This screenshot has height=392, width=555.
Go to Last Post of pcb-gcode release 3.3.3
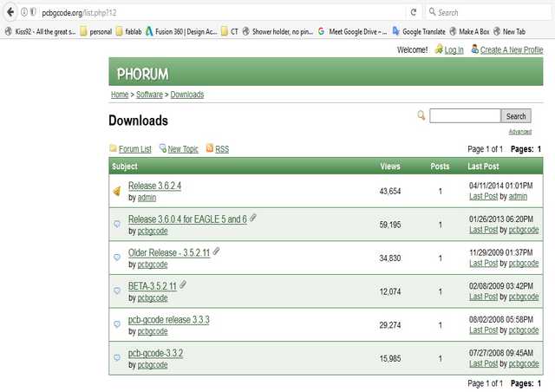[x=484, y=330]
